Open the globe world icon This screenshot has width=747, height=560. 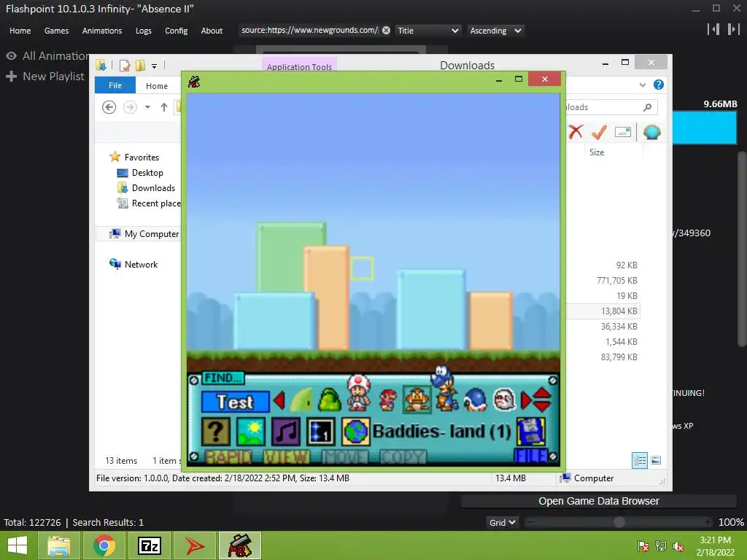click(x=355, y=432)
